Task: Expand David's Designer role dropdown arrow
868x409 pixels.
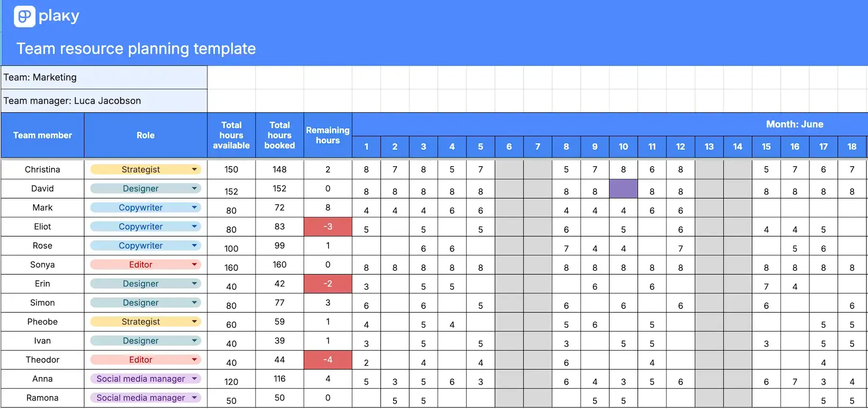Action: click(x=194, y=188)
